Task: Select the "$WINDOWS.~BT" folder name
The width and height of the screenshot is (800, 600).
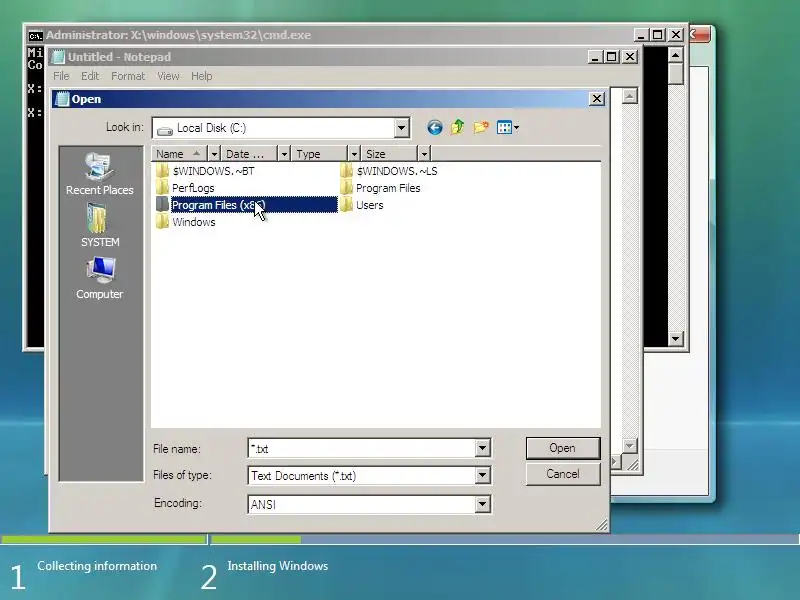Action: [213, 171]
